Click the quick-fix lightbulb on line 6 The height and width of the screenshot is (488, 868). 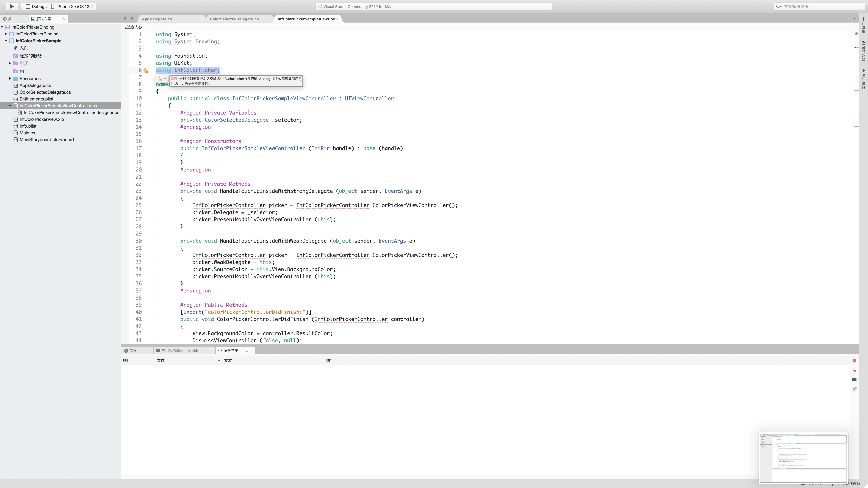click(x=146, y=71)
